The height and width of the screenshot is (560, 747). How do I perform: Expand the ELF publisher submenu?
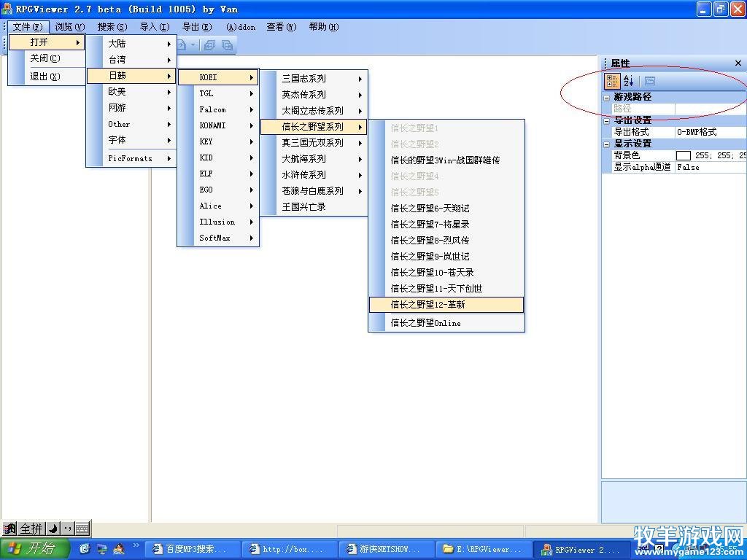[x=218, y=174]
